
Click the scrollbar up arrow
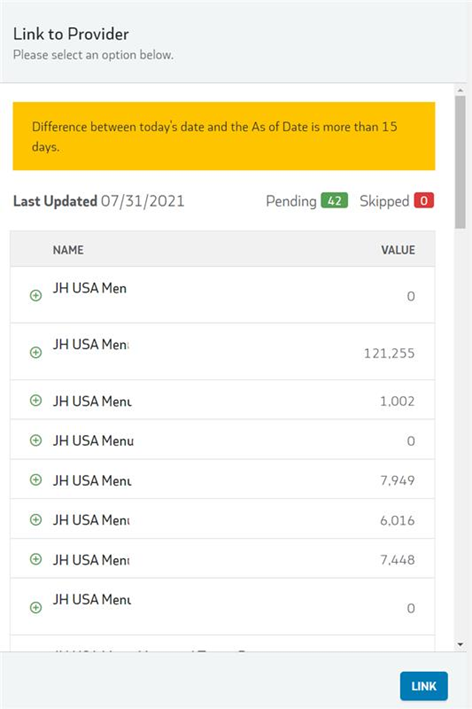(x=460, y=90)
